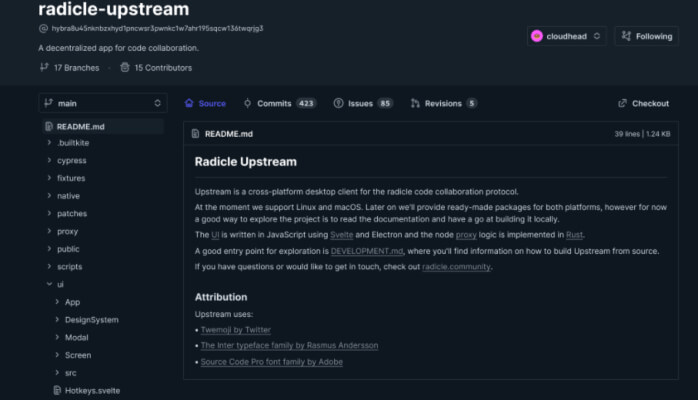Open the DEVELOPMENT.md link
The height and width of the screenshot is (400, 698).
pyautogui.click(x=367, y=251)
